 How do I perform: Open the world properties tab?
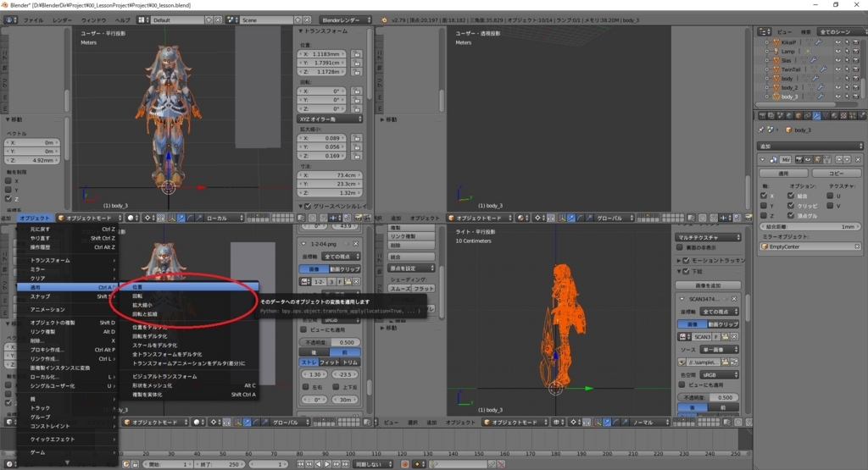click(789, 115)
